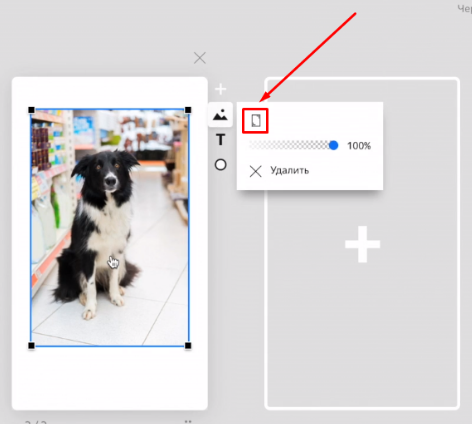
Task: Click the image's bottom-left resize handle
Action: (x=31, y=346)
